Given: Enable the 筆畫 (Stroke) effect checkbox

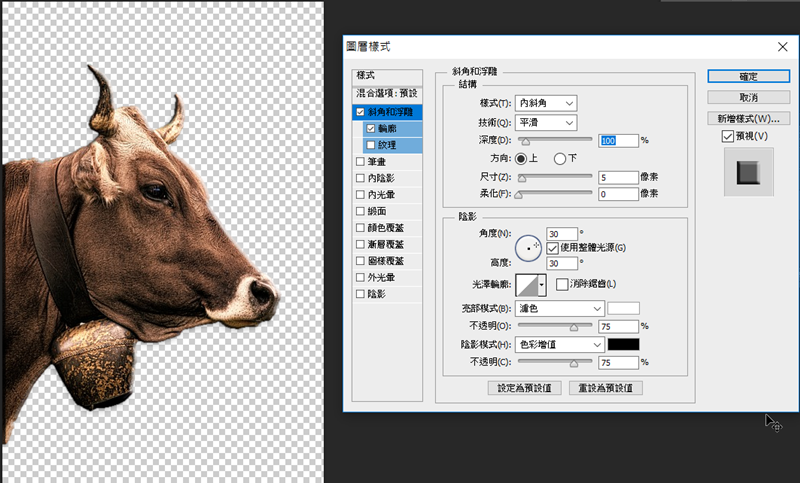Looking at the screenshot, I should pyautogui.click(x=360, y=159).
